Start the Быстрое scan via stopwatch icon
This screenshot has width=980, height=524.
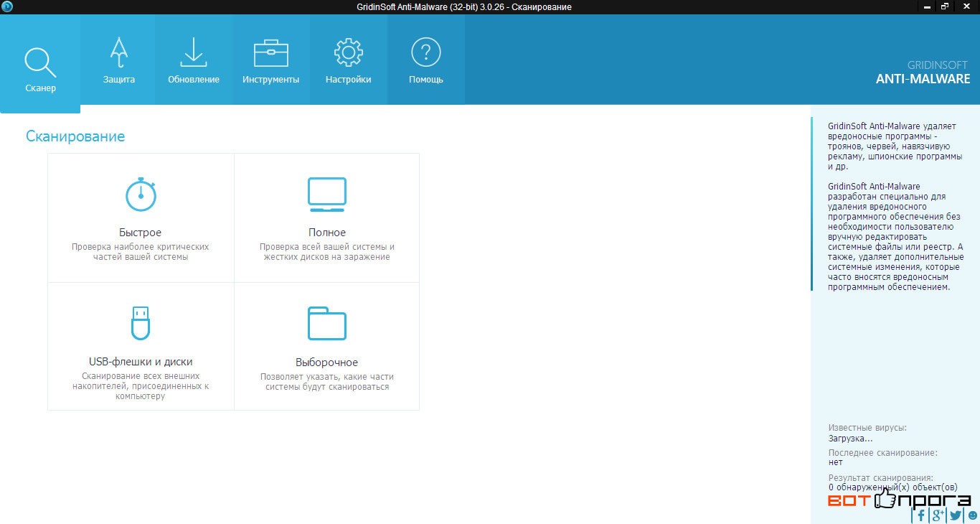141,194
